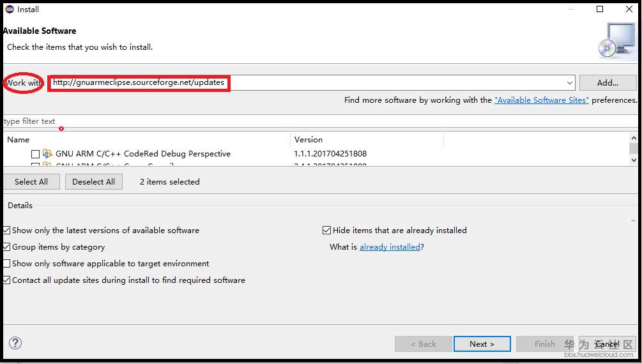Enable Show only software applicable to target environment

point(6,264)
